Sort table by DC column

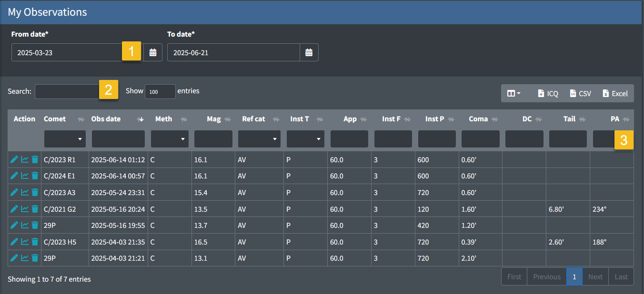click(524, 119)
